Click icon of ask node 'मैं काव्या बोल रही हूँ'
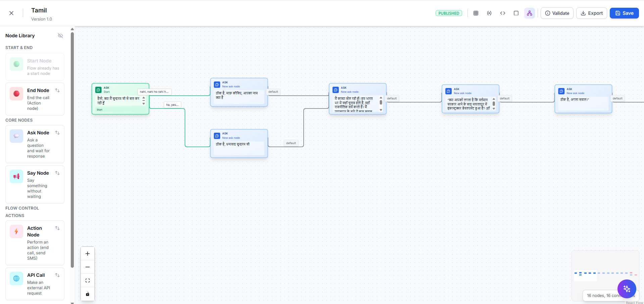 (336, 90)
